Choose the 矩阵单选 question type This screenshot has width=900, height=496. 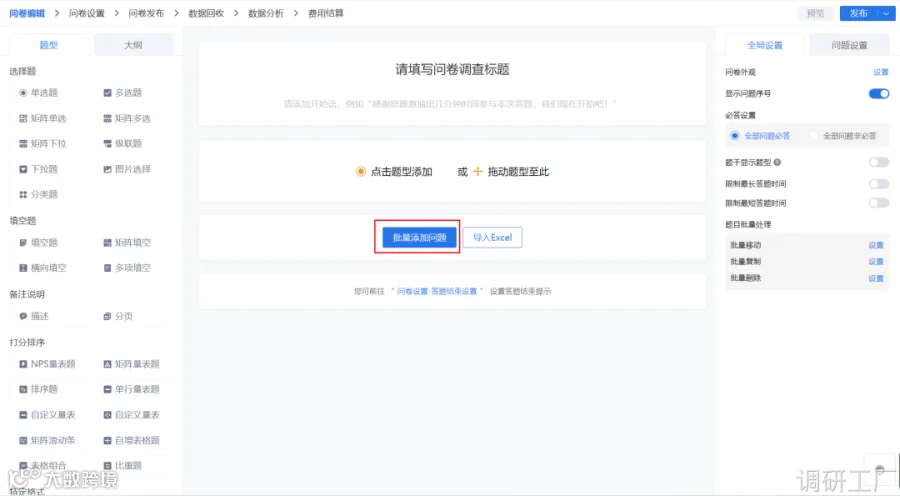42,118
